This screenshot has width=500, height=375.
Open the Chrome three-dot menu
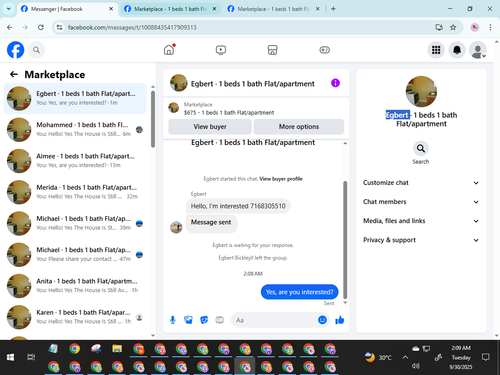click(490, 27)
